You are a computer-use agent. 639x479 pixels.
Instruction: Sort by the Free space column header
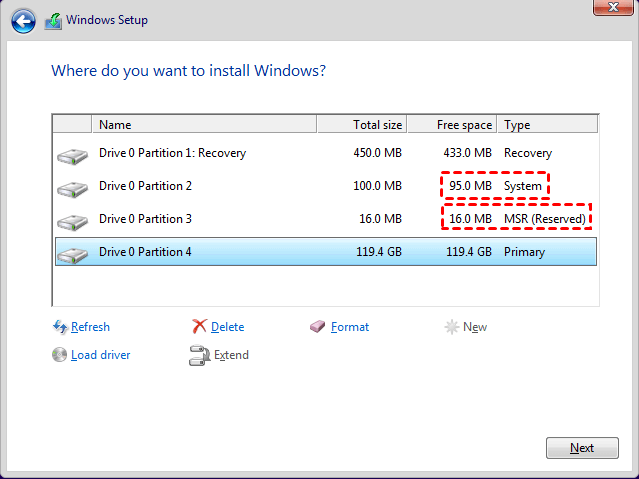click(452, 125)
